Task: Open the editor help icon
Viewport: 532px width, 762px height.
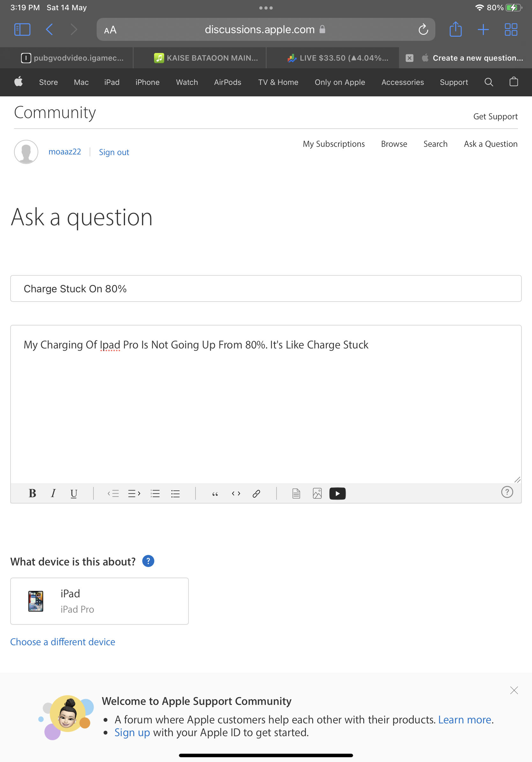Action: coord(507,492)
